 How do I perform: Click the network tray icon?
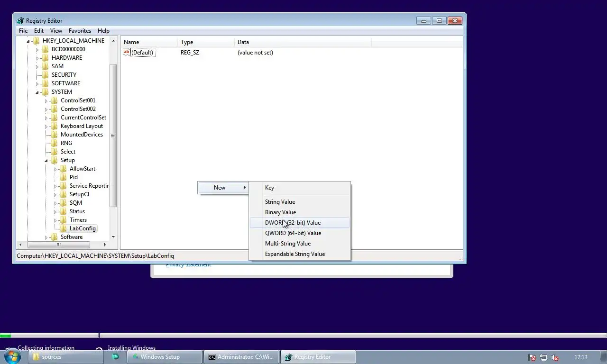click(543, 357)
